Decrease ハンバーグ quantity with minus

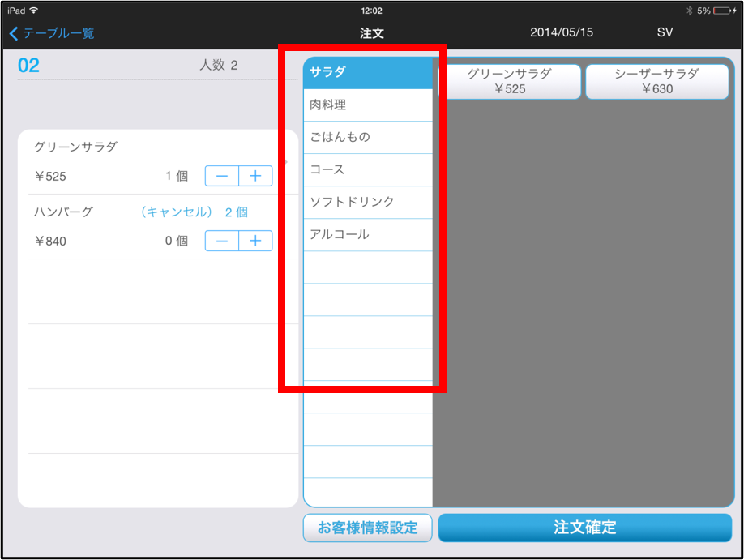[221, 241]
